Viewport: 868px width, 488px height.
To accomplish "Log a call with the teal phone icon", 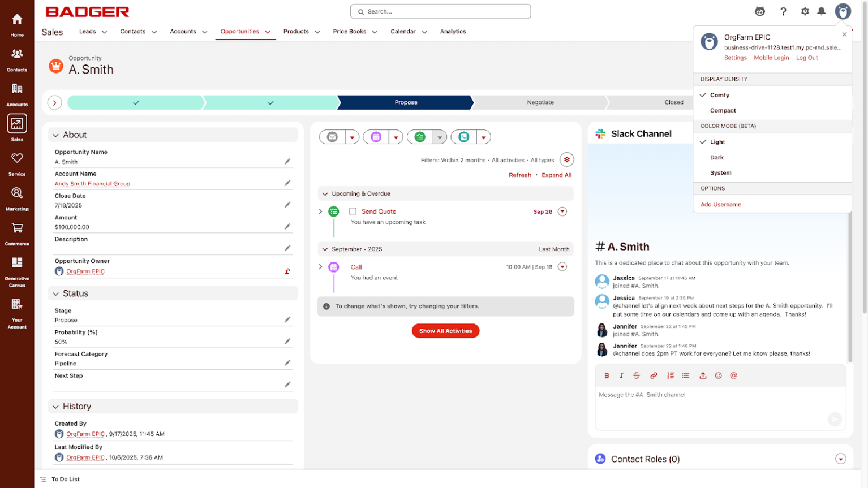I will tap(464, 137).
